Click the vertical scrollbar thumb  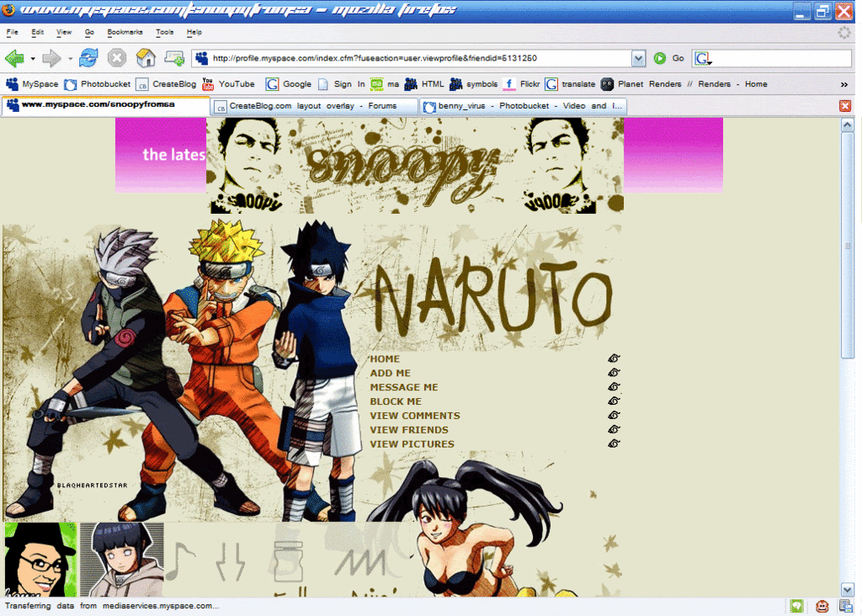[x=847, y=245]
